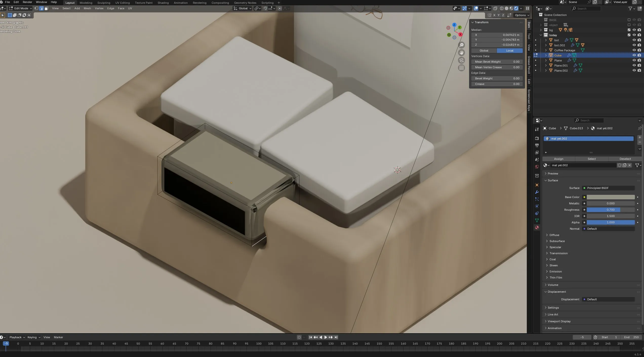Image resolution: width=644 pixels, height=357 pixels.
Task: Add a new material slot
Action: [640, 137]
